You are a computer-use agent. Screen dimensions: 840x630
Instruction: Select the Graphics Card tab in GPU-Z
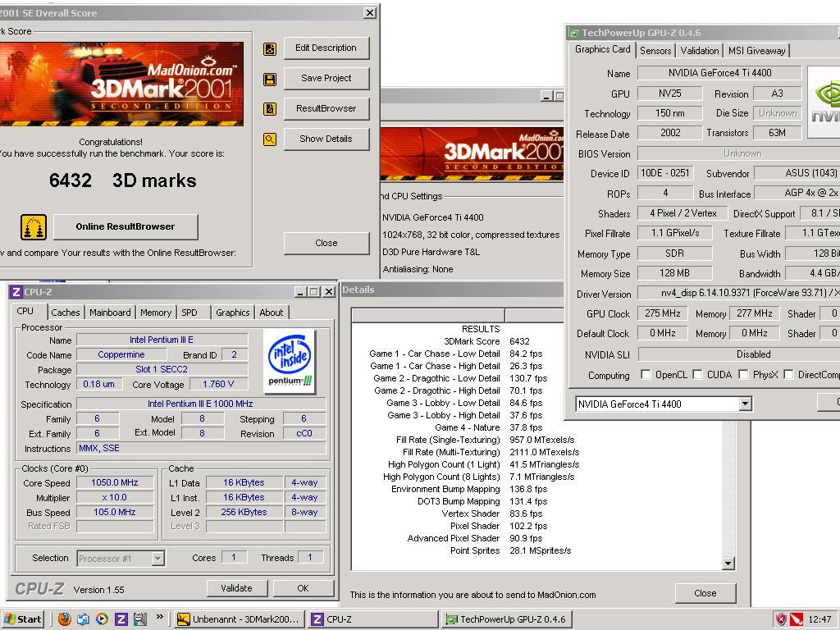tap(602, 49)
